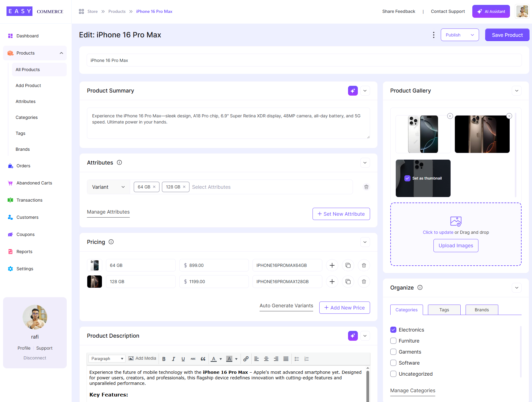Check the Software category
This screenshot has width=532, height=402.
pyautogui.click(x=393, y=363)
